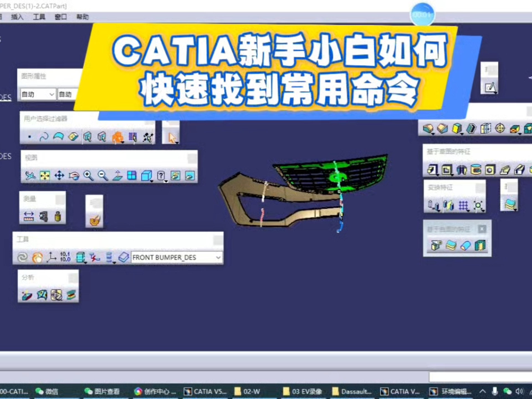Click the Apply Material icon
This screenshot has height=399, width=532.
tap(95, 220)
